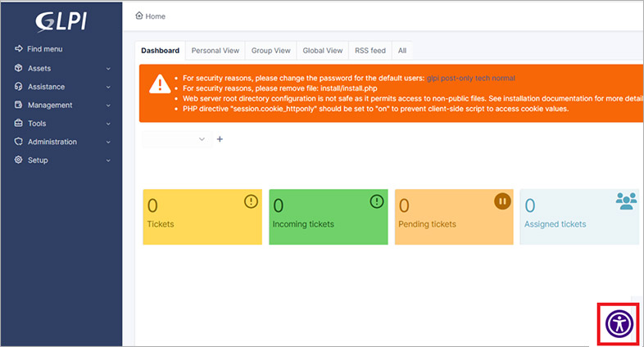Open the Pending tickets card

[x=453, y=217]
